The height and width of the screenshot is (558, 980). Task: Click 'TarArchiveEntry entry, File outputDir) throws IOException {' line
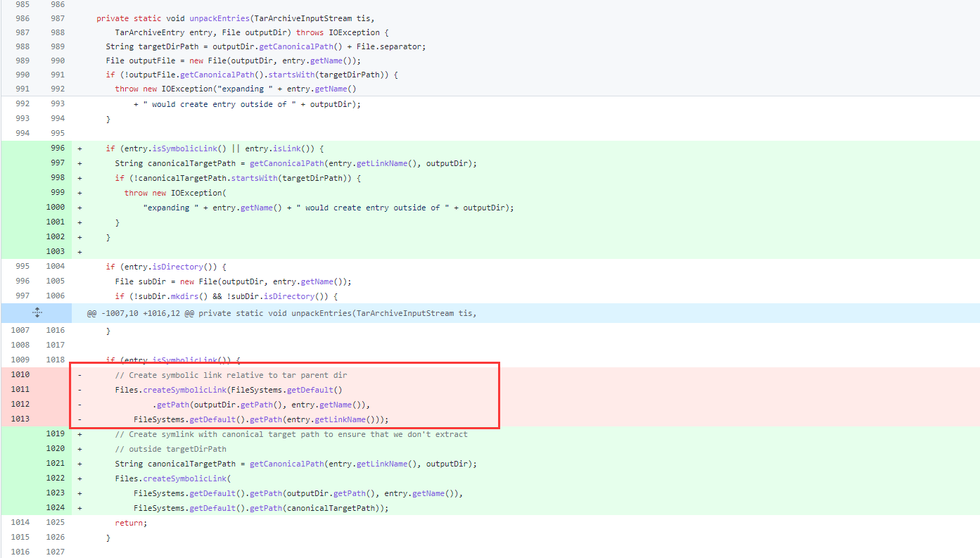[x=252, y=32]
